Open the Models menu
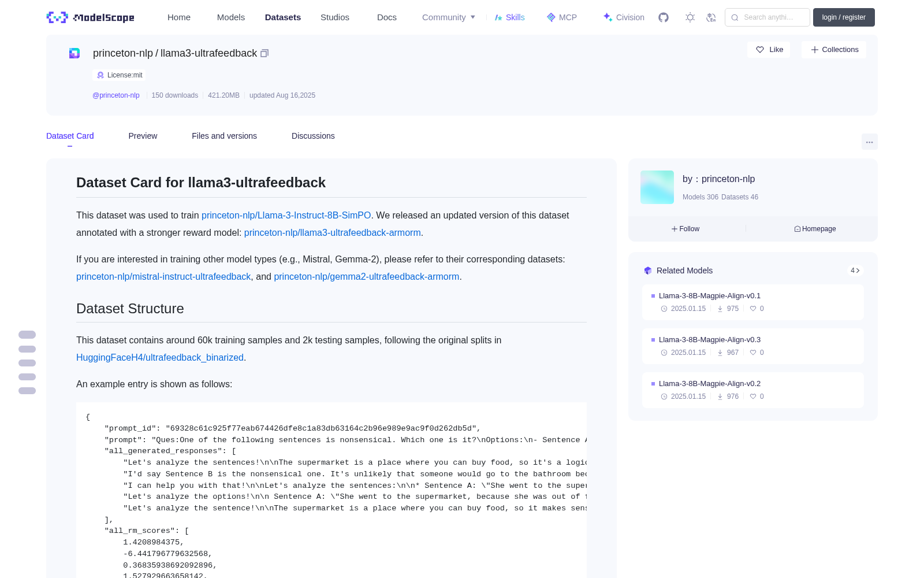Screen dimensions: 924x578 (231, 17)
